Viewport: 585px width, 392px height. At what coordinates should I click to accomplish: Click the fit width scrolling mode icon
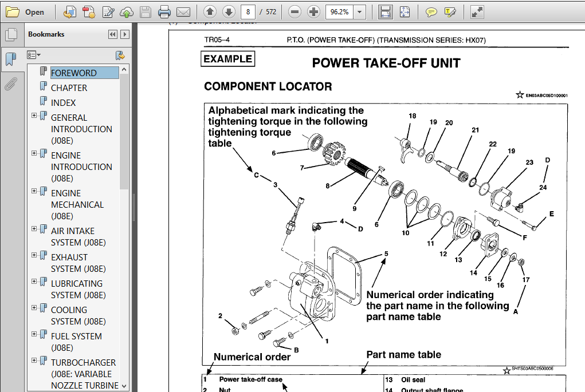tap(386, 12)
